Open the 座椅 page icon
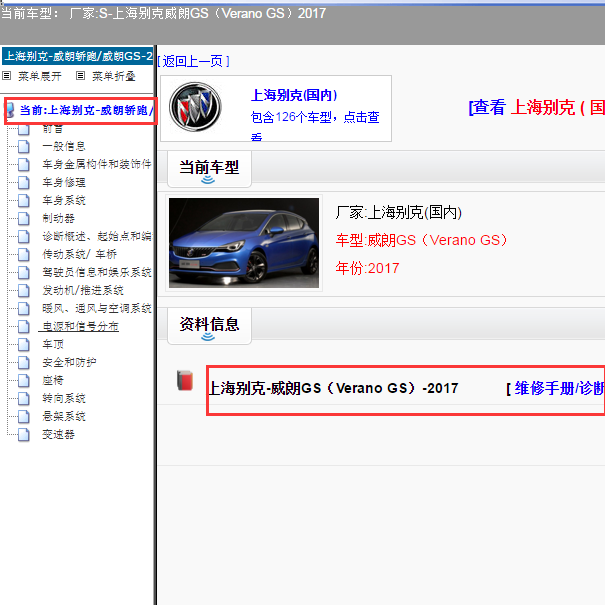This screenshot has width=605, height=605. pyautogui.click(x=24, y=380)
